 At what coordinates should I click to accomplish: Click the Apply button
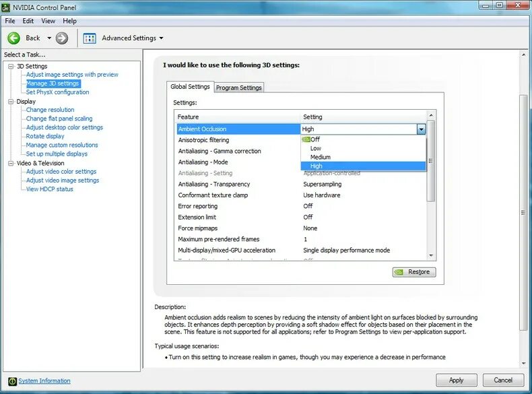pyautogui.click(x=457, y=380)
